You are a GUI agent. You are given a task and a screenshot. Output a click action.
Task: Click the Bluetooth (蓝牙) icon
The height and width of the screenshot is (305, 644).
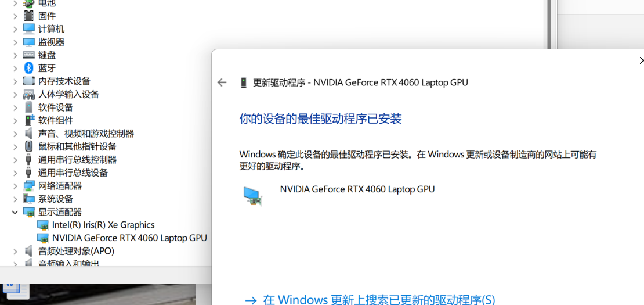pyautogui.click(x=29, y=68)
